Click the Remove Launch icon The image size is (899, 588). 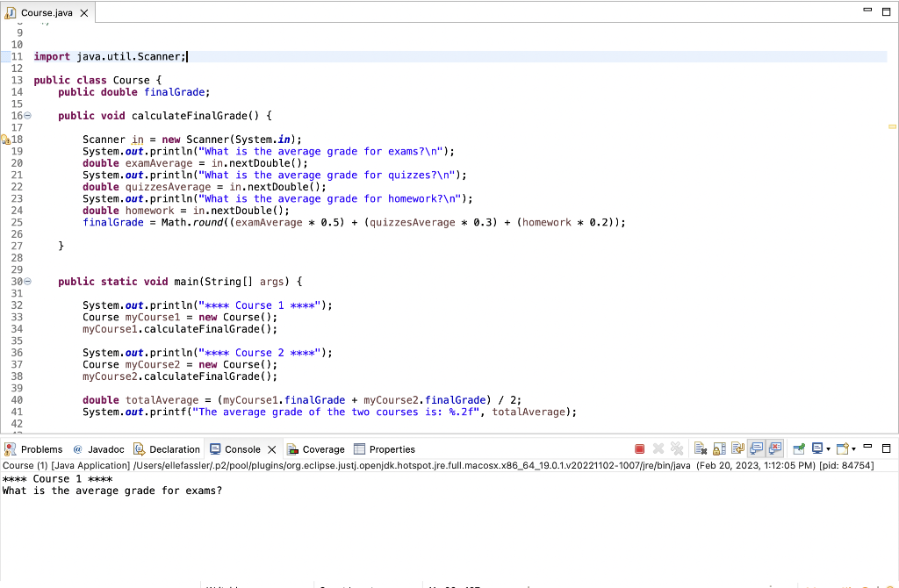(658, 448)
